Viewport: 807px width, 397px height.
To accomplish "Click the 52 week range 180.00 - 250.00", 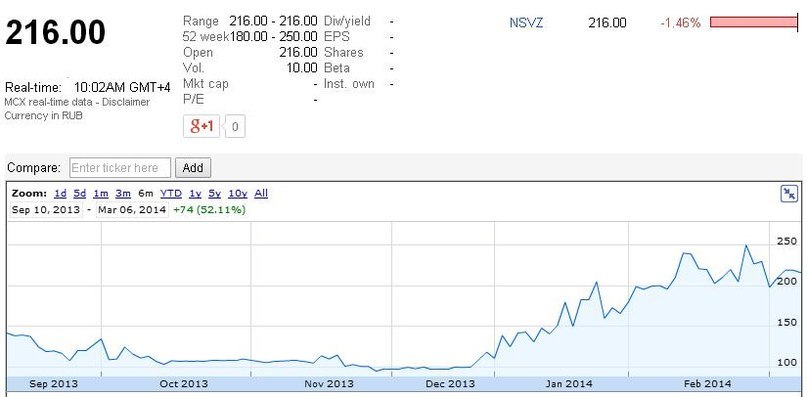I will pos(273,37).
